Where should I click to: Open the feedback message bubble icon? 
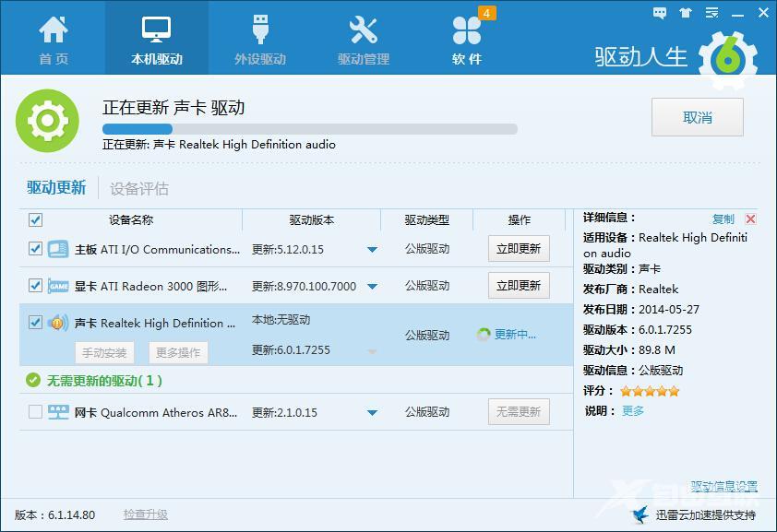[659, 13]
